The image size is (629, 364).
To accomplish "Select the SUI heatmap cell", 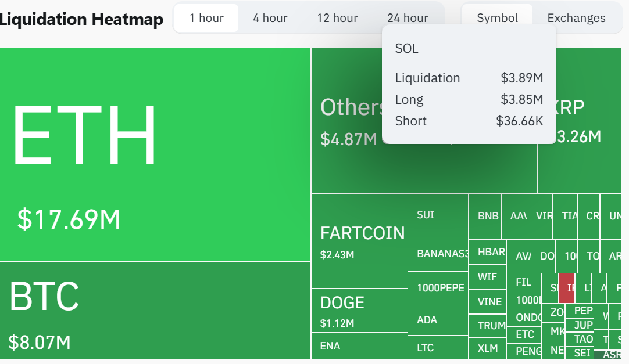I will point(438,215).
